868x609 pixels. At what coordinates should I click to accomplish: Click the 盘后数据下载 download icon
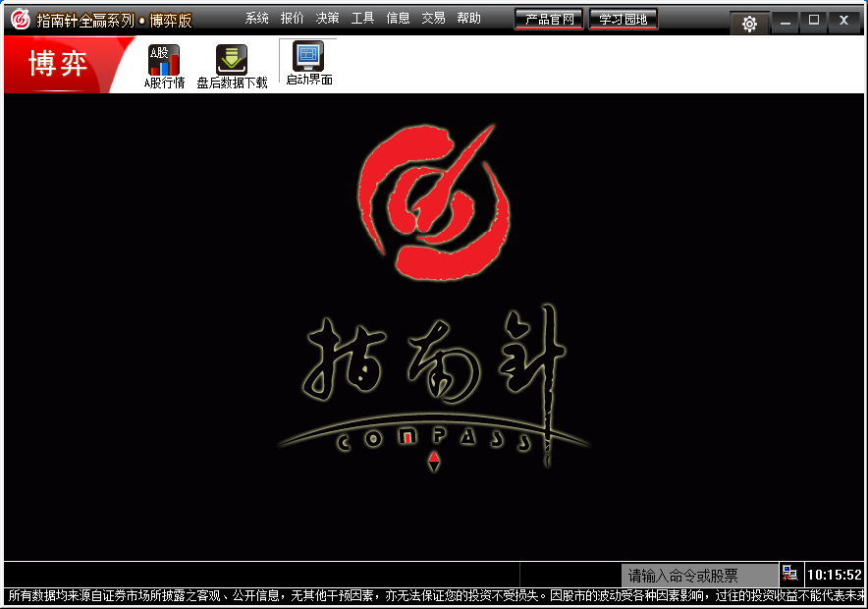pos(232,61)
